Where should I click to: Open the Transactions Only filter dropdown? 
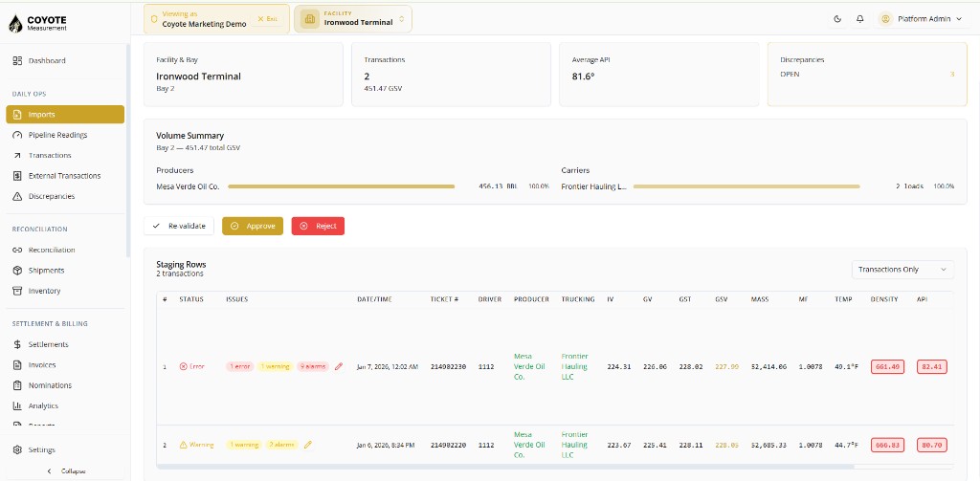point(902,270)
